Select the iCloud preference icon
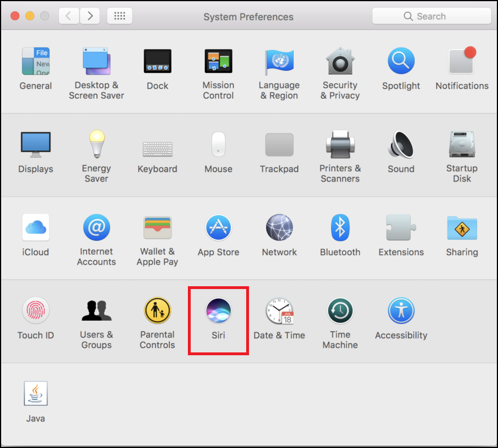This screenshot has width=498, height=448. pos(36,228)
